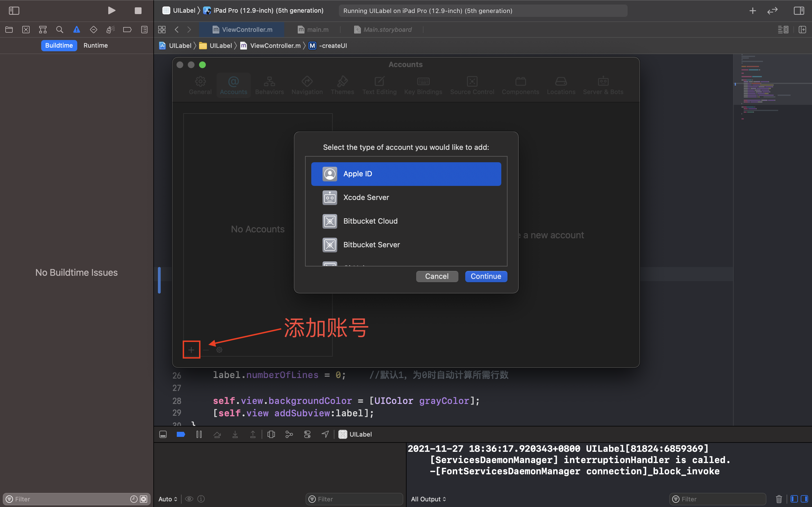Viewport: 812px width, 507px height.
Task: Clear console with trash icon
Action: coord(779,499)
